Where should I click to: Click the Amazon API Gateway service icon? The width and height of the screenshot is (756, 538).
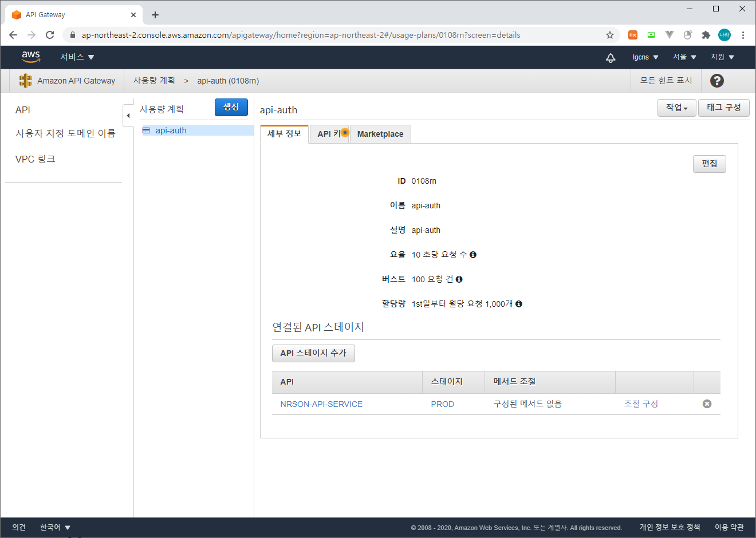(25, 81)
